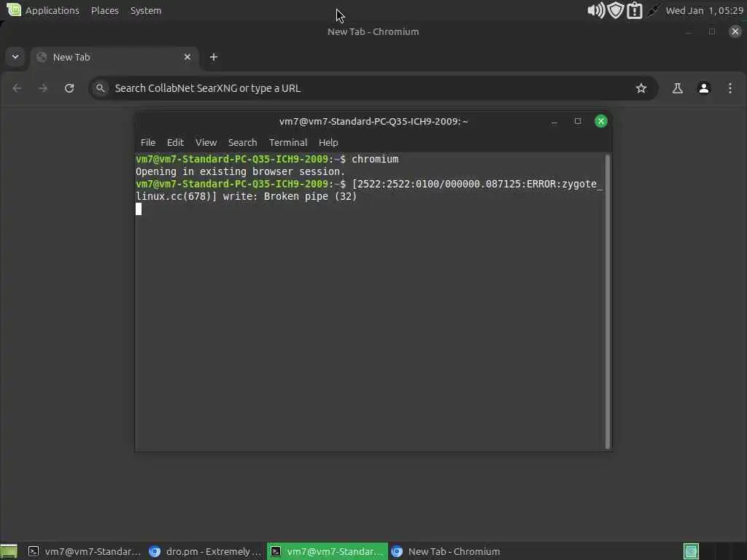Viewport: 747px width, 560px height.
Task: Open the Applications menu in top panel
Action: [x=53, y=10]
